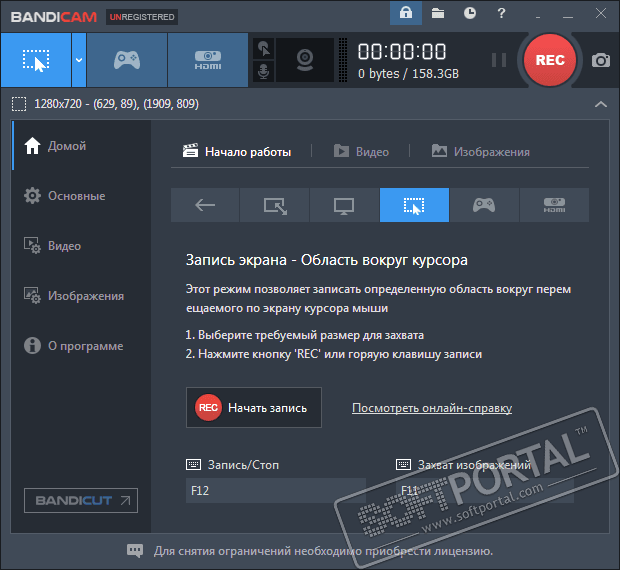Click the back arrow mode button

point(205,205)
